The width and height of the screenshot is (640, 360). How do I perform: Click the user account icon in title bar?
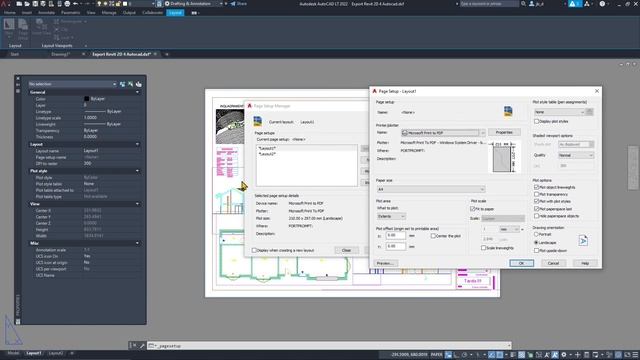(x=532, y=4)
